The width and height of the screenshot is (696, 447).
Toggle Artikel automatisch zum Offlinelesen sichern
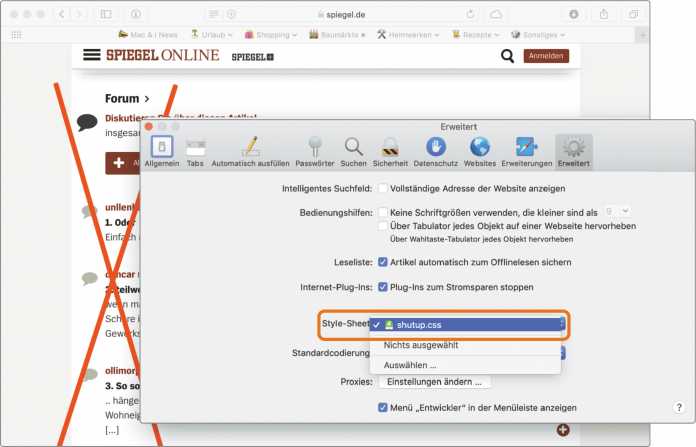tap(383, 262)
